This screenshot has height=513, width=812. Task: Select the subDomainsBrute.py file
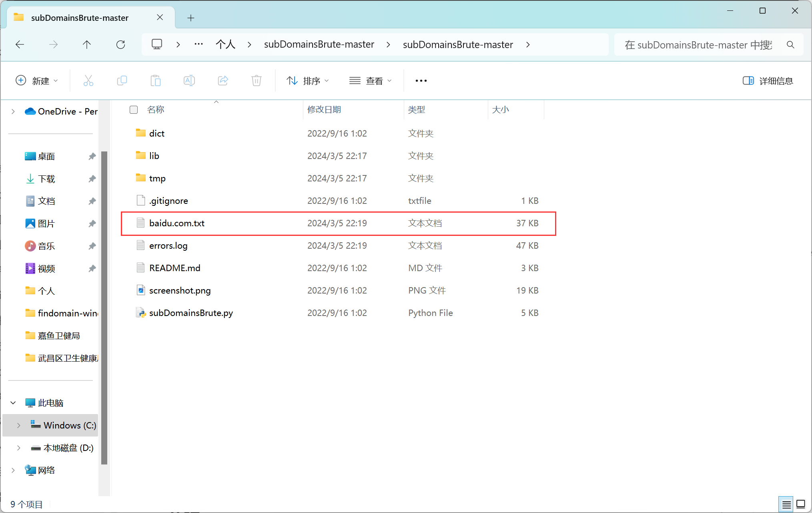(191, 313)
